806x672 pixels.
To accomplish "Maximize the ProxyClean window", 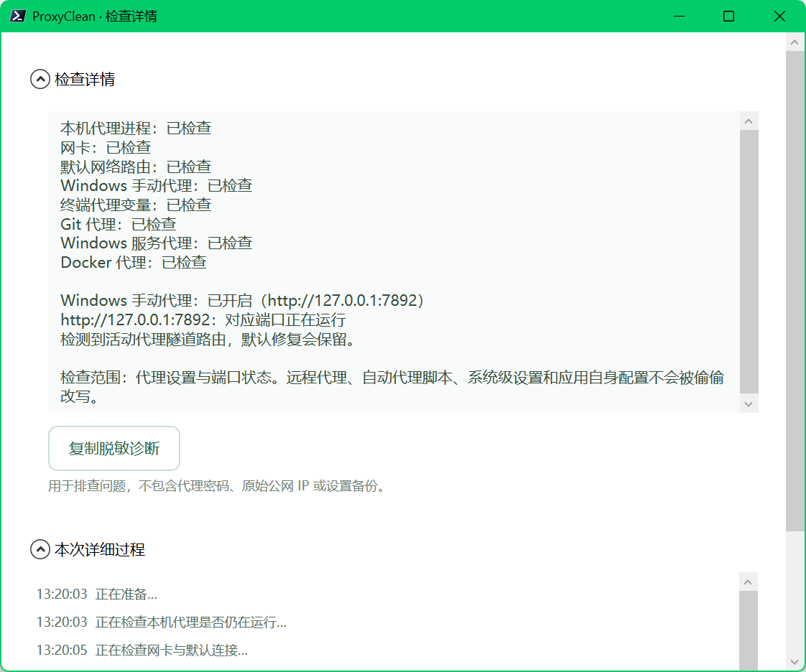I will [728, 16].
